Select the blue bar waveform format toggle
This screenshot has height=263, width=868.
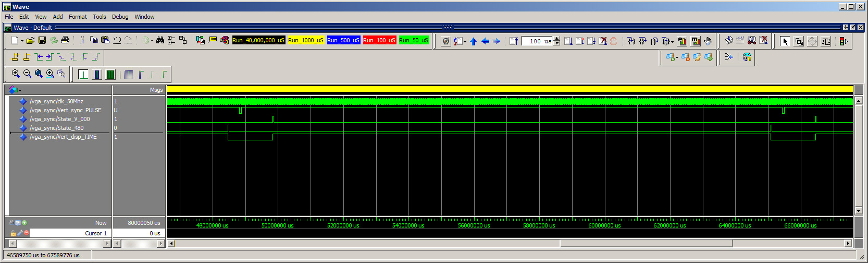[x=97, y=75]
